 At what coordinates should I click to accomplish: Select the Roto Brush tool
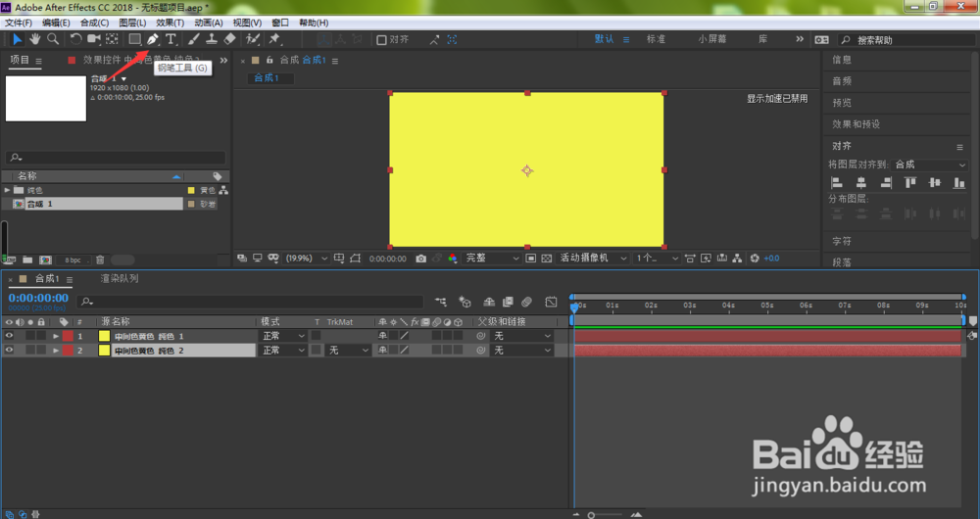point(253,39)
